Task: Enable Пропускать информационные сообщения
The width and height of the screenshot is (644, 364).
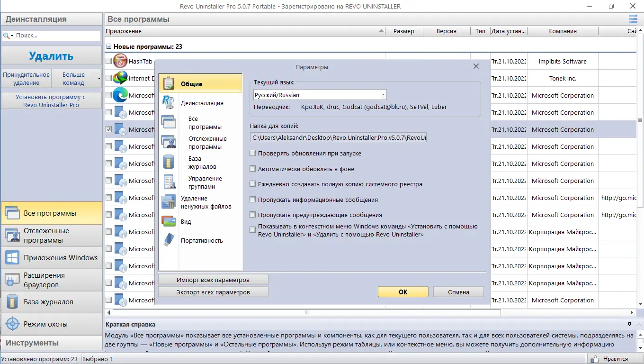Action: pos(253,200)
